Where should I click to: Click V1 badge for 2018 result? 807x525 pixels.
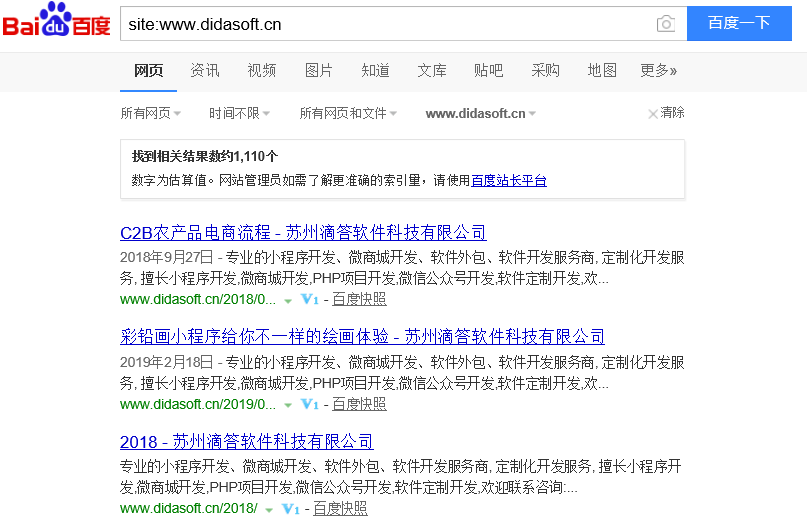coord(291,509)
